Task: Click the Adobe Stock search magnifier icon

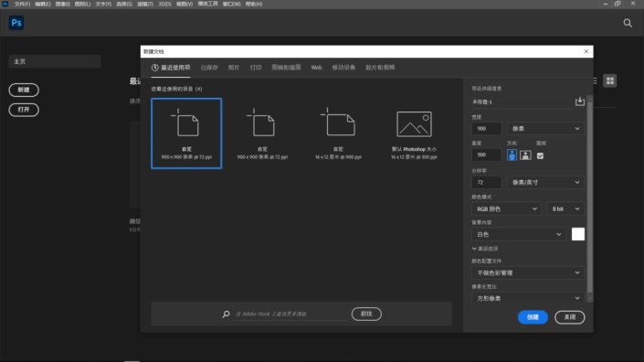Action: [226, 314]
